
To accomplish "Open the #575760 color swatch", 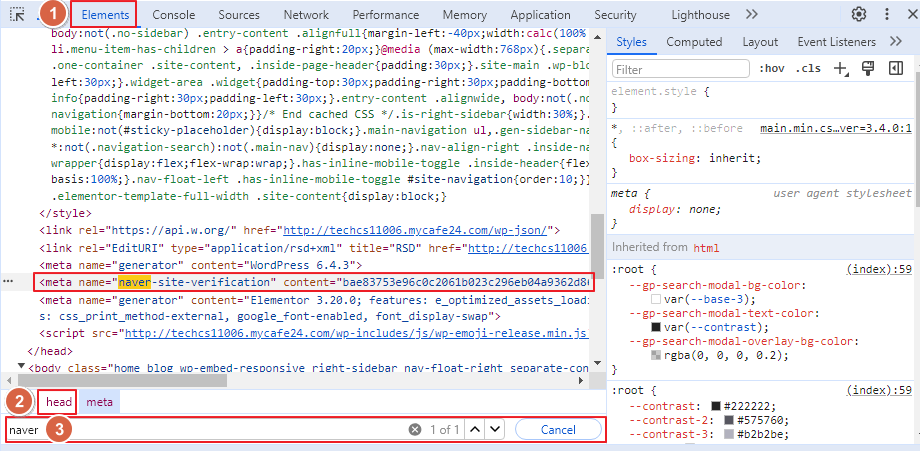I will [729, 420].
